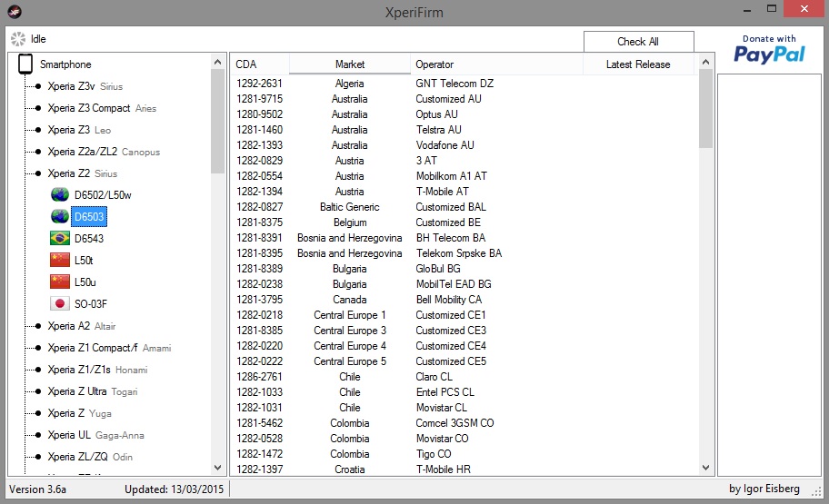Click the firmware list scrollbar thumb
Viewport: 829px width, 504px height.
click(705, 108)
